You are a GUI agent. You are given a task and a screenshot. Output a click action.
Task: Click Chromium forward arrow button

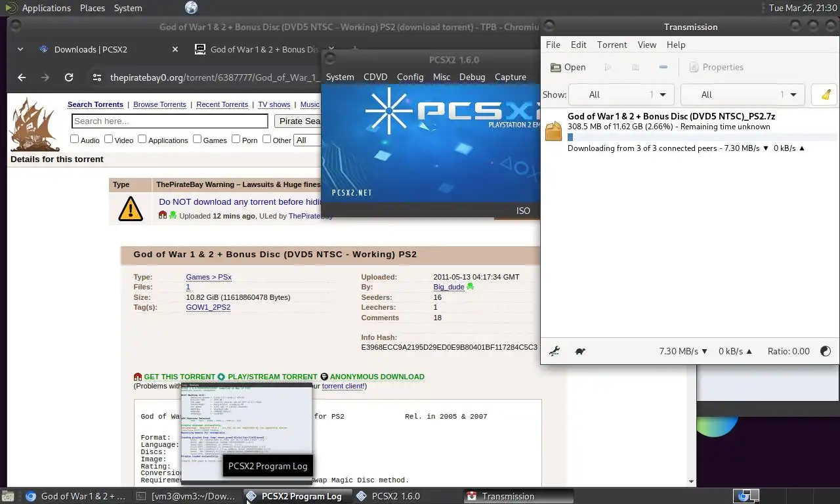(45, 77)
